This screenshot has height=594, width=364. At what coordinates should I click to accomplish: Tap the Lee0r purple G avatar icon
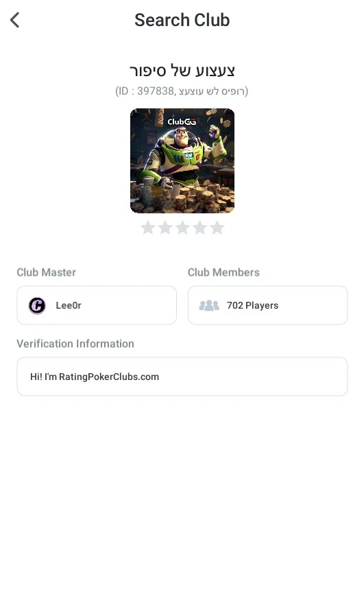[x=37, y=305]
